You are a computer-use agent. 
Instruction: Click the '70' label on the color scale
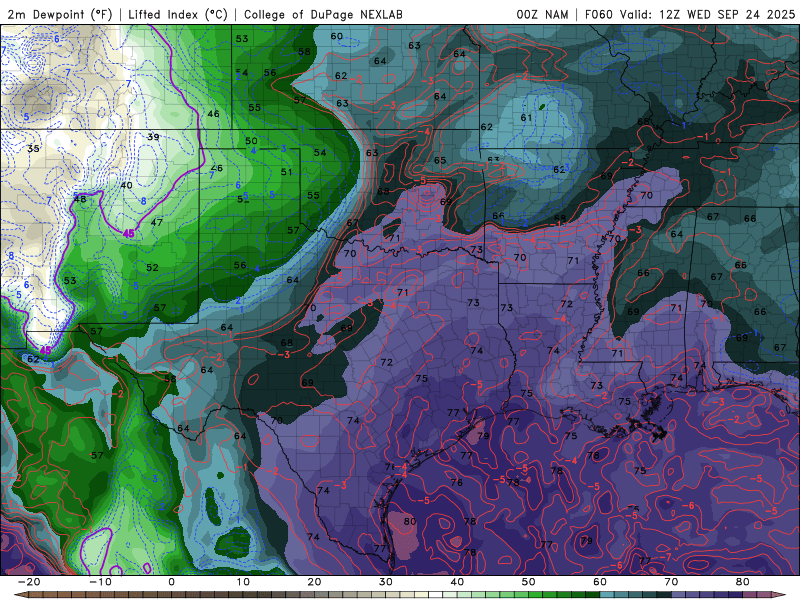(x=671, y=582)
